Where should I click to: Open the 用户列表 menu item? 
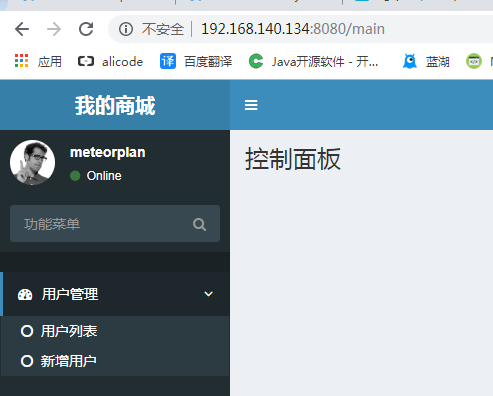click(115, 331)
